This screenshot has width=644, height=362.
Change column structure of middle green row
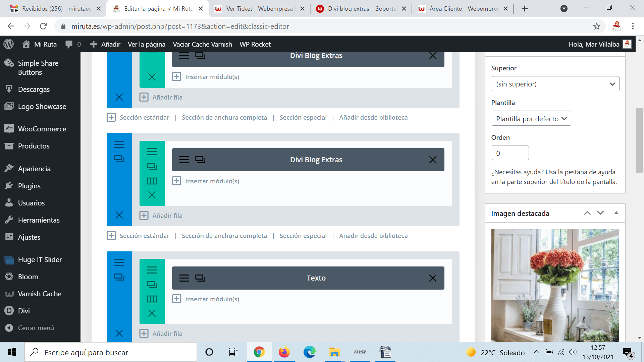click(152, 181)
